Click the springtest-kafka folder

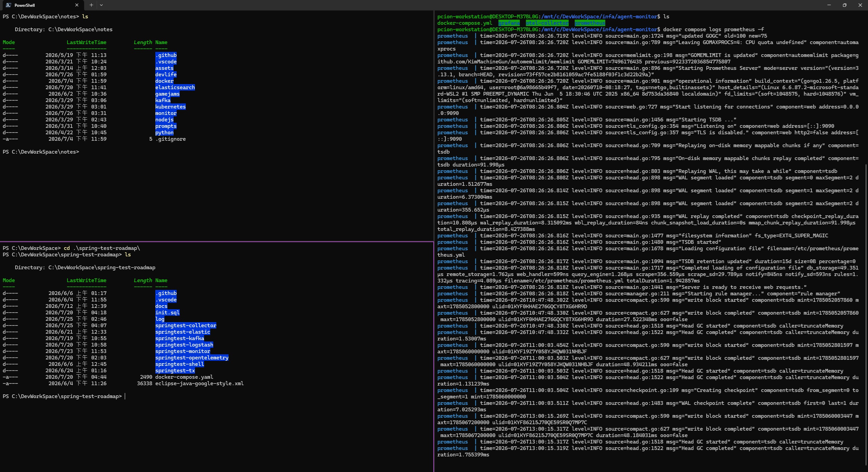180,338
